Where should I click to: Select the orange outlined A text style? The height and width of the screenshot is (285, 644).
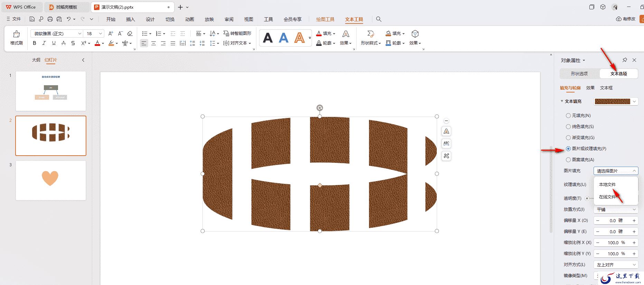(x=300, y=38)
